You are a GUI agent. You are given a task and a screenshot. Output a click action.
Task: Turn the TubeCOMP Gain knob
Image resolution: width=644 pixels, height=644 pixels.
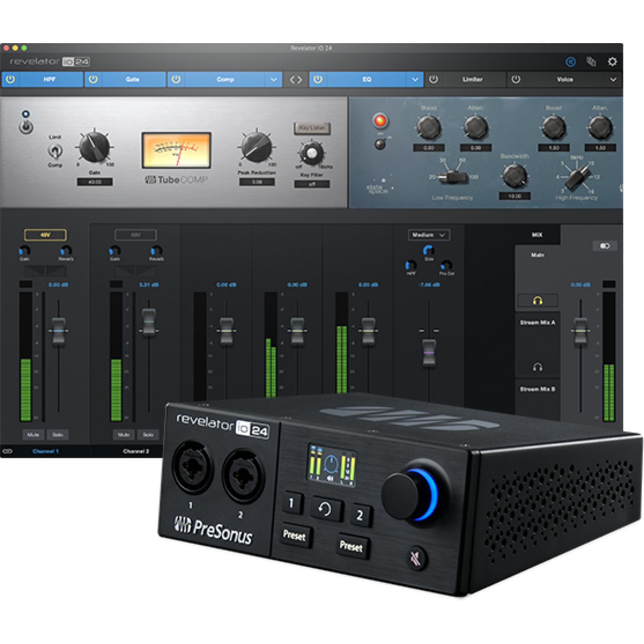coord(94,147)
